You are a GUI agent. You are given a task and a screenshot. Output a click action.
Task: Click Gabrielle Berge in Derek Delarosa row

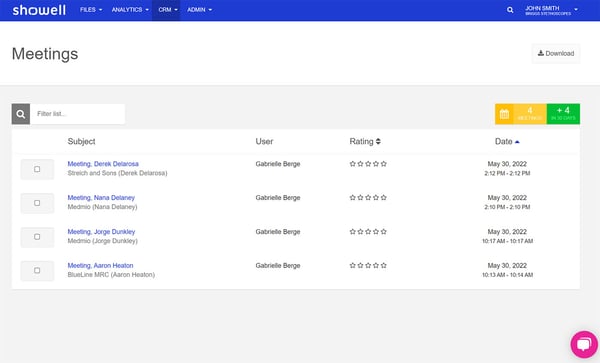[278, 164]
